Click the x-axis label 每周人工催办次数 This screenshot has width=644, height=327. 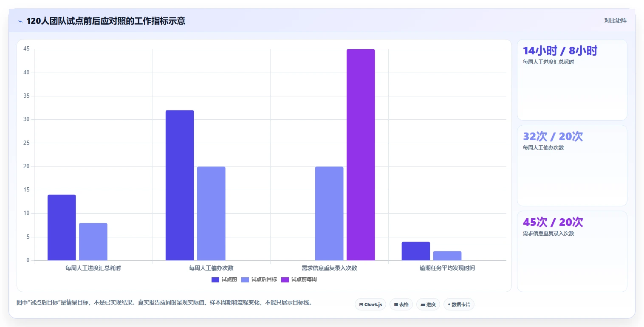[211, 268]
